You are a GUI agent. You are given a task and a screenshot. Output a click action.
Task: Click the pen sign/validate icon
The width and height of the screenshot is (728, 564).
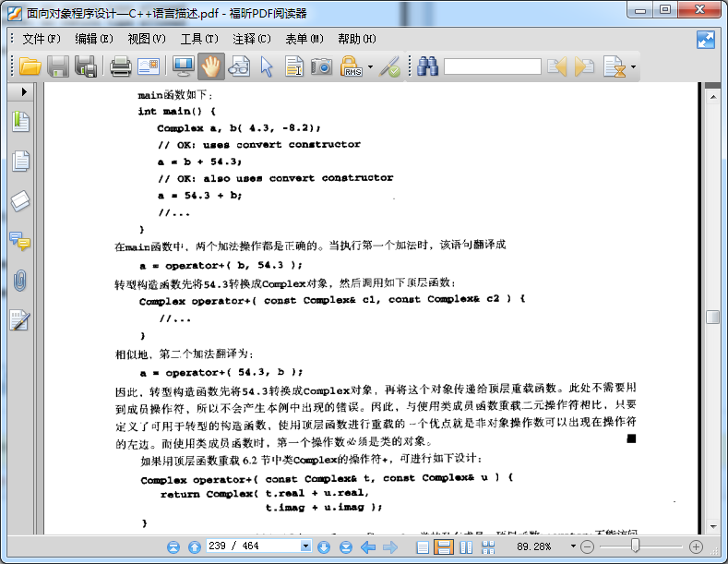(389, 66)
